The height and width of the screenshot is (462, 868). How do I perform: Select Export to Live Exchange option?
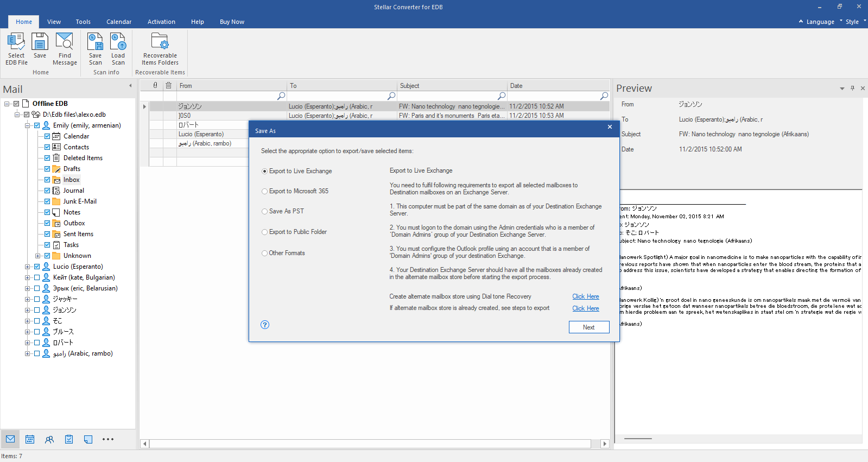coord(264,171)
